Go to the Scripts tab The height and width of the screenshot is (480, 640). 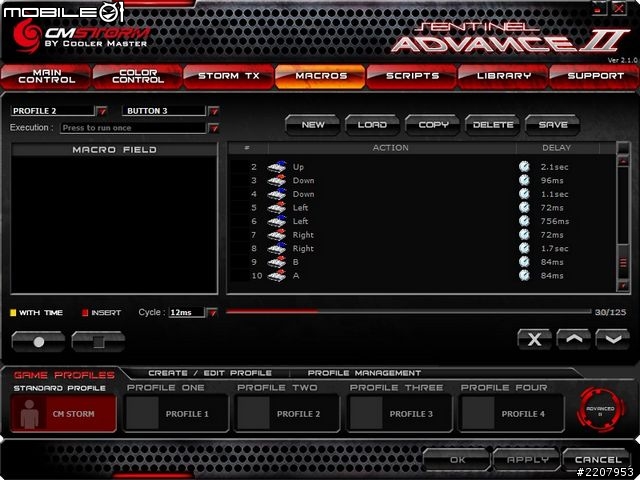(412, 76)
